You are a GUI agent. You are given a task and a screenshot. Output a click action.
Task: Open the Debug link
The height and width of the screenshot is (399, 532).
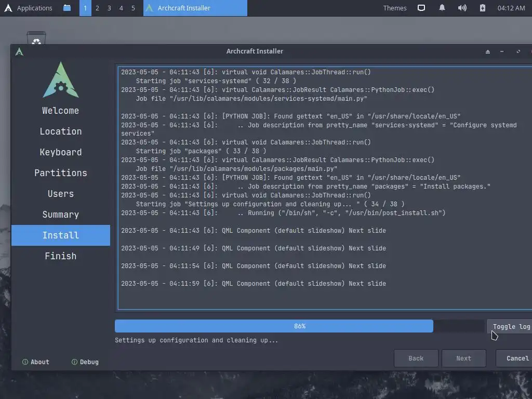[x=85, y=362]
